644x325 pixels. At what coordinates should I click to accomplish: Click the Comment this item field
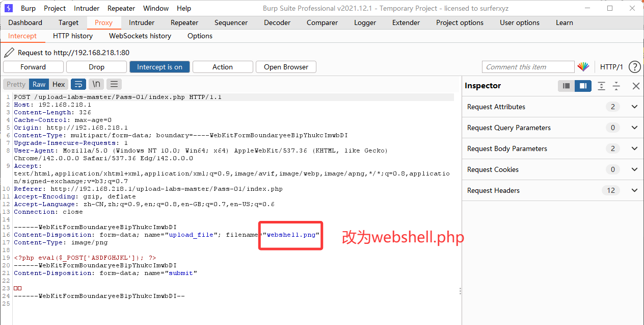point(528,67)
